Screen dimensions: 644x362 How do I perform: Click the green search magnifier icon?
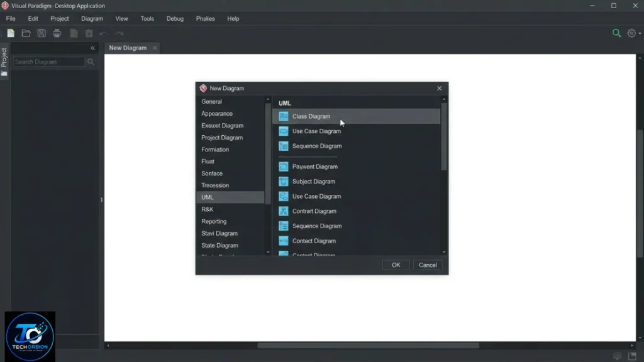pyautogui.click(x=616, y=33)
